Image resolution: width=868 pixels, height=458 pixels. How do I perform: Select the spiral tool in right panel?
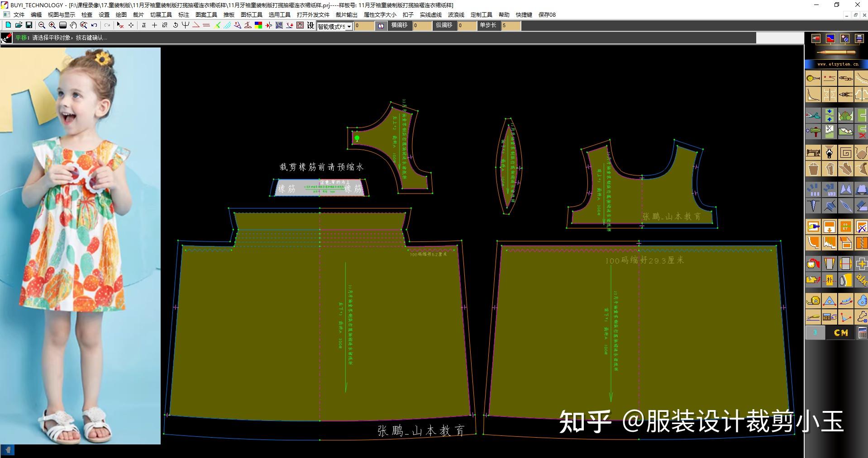click(846, 152)
